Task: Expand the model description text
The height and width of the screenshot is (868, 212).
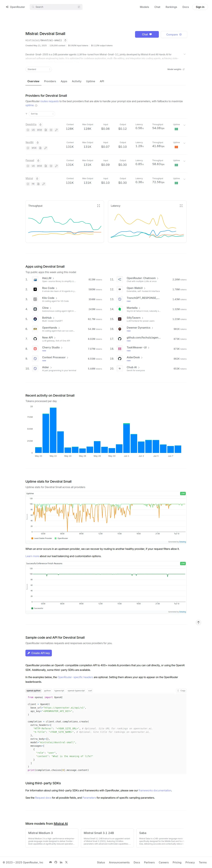Action: click(184, 54)
